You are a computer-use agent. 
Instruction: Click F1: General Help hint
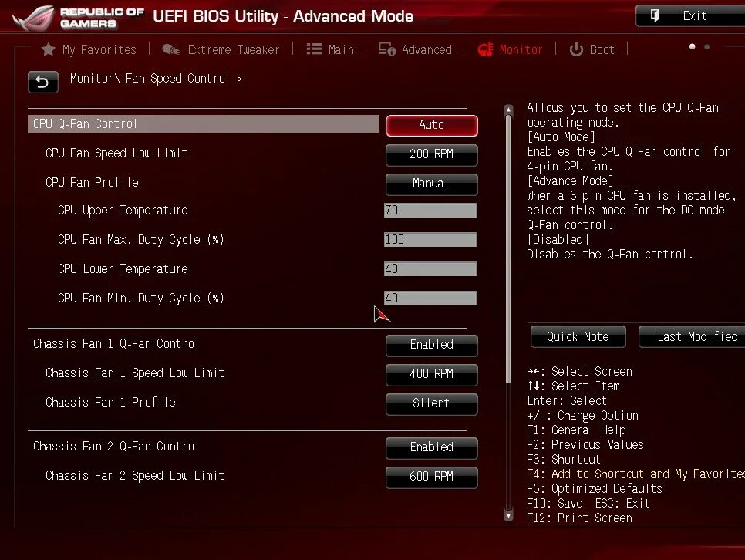coord(576,430)
